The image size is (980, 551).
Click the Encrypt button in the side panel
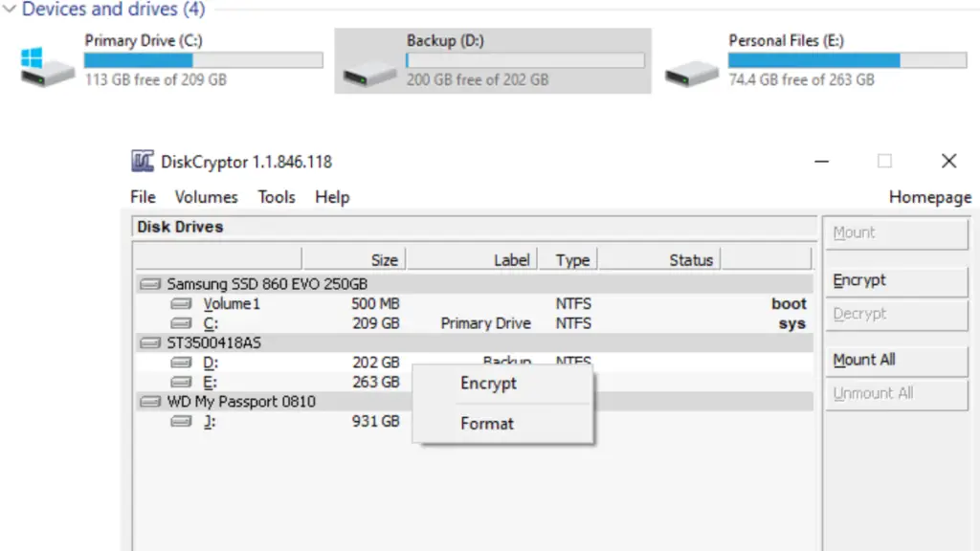point(897,280)
